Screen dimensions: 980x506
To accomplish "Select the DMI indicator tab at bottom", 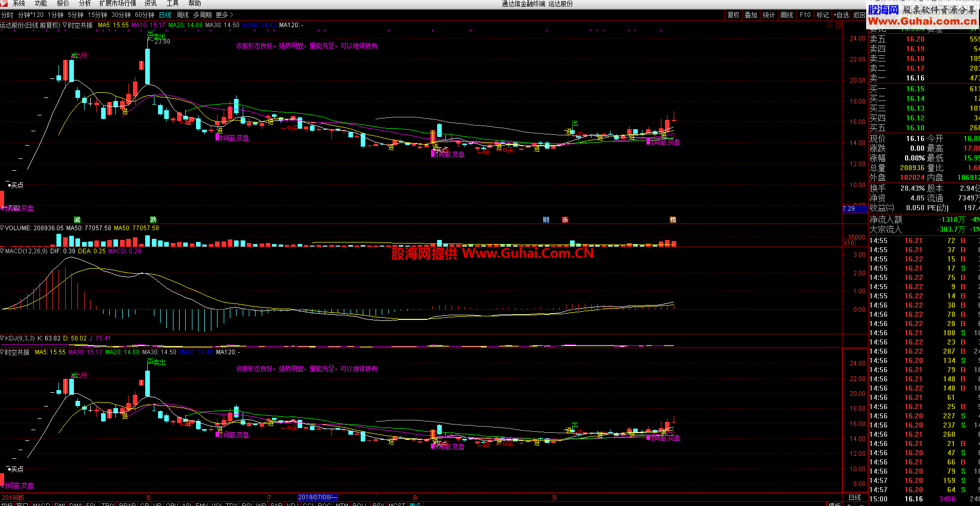I will [x=60, y=503].
